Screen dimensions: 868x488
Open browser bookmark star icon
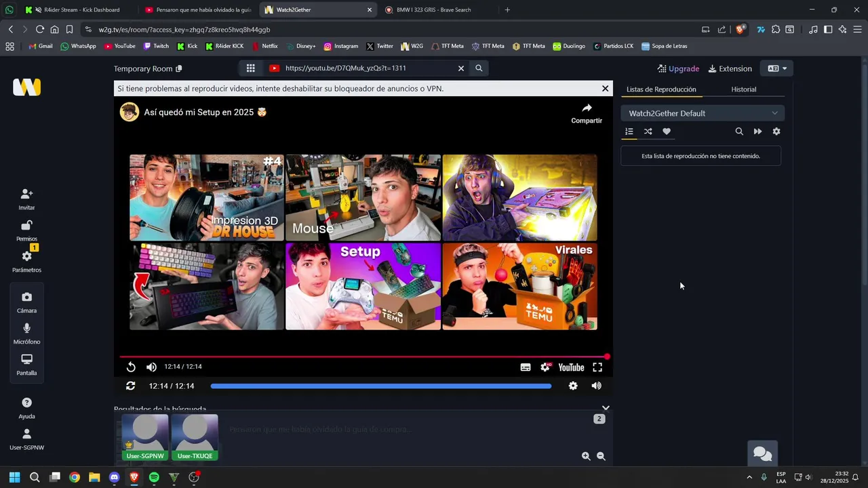click(69, 29)
